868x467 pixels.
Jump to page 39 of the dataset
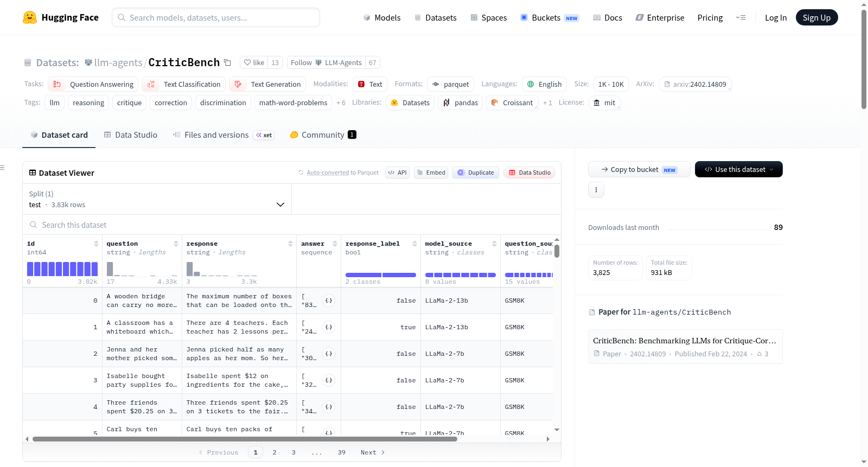click(342, 452)
